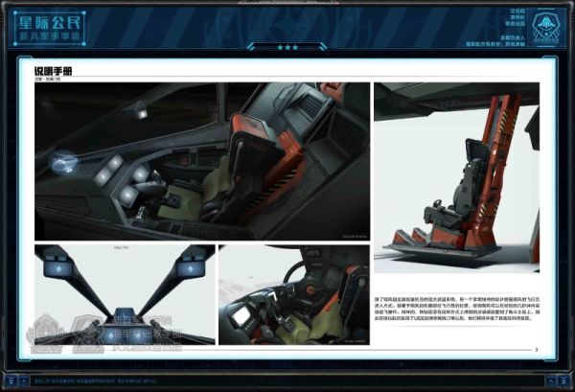The height and width of the screenshot is (392, 575).
Task: Click the page number at bottom right of page
Action: coord(536,350)
